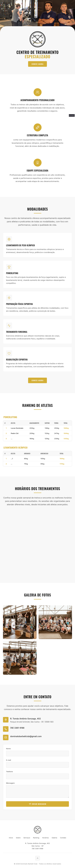The height and width of the screenshot is (868, 75).
Task: Click the Powerlifting trophy icon
Action: tap(9, 267)
